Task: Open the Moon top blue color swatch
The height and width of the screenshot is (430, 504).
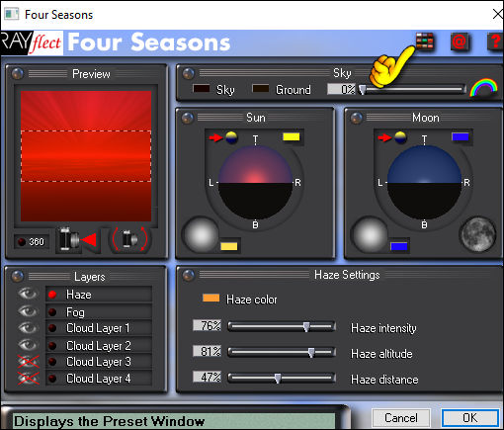Action: click(461, 136)
